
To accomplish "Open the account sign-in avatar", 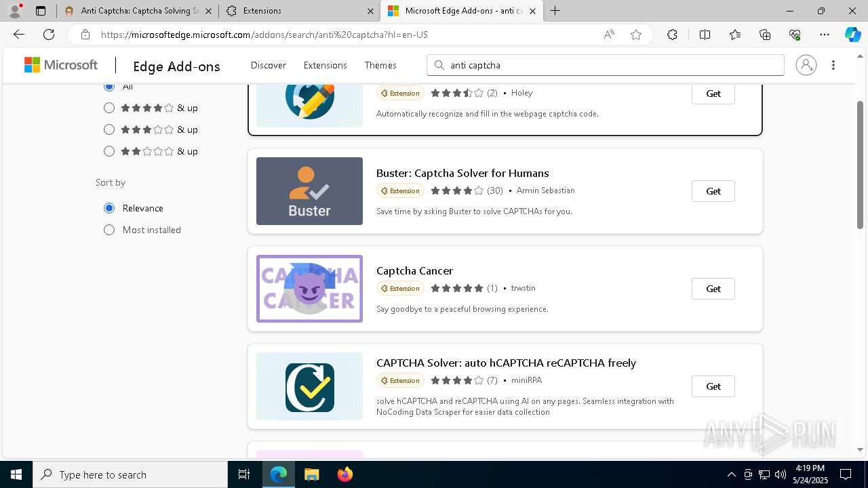I will (806, 65).
